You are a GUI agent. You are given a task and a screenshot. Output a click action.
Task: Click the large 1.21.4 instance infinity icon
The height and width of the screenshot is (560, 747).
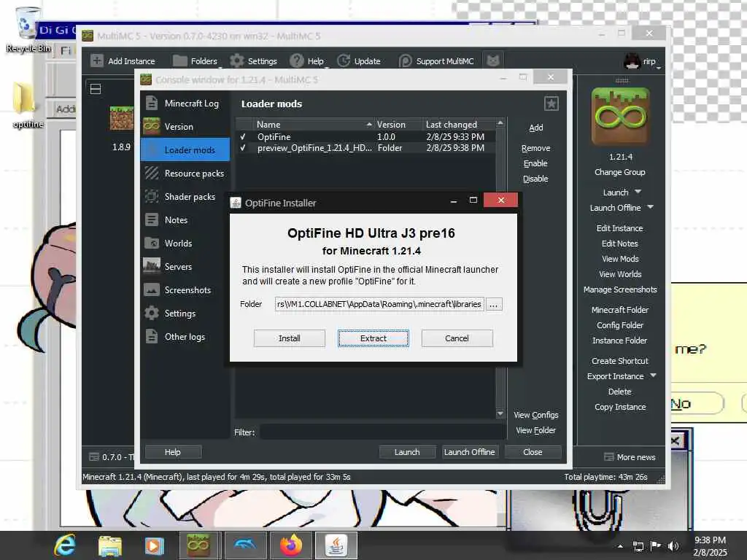[x=620, y=117]
